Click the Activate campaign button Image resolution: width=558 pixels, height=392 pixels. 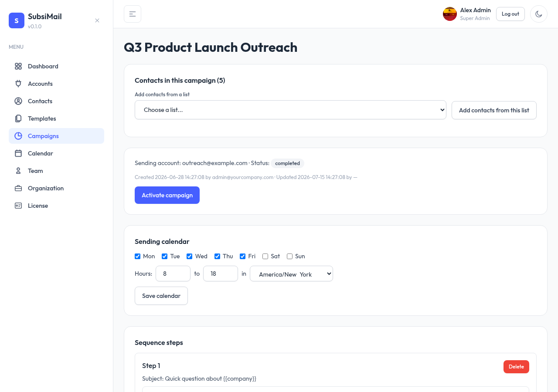pyautogui.click(x=167, y=195)
